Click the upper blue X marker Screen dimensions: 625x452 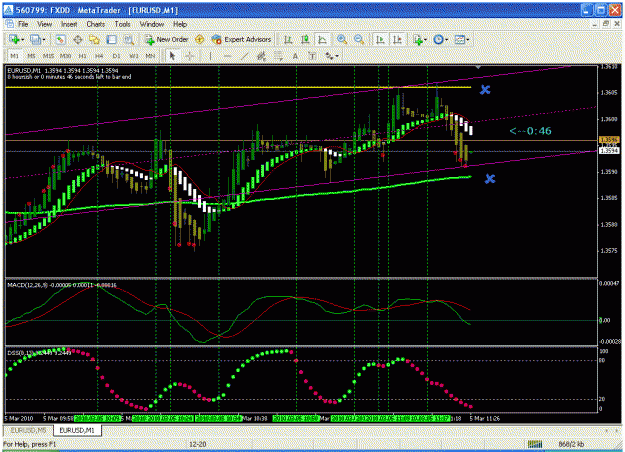pos(485,90)
